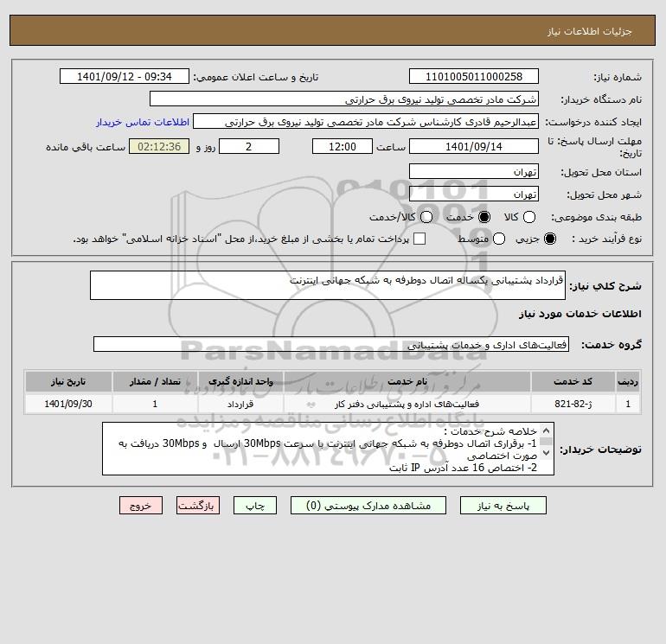Choose جزیی purchase process option
Image resolution: width=666 pixels, height=644 pixels.
click(549, 239)
